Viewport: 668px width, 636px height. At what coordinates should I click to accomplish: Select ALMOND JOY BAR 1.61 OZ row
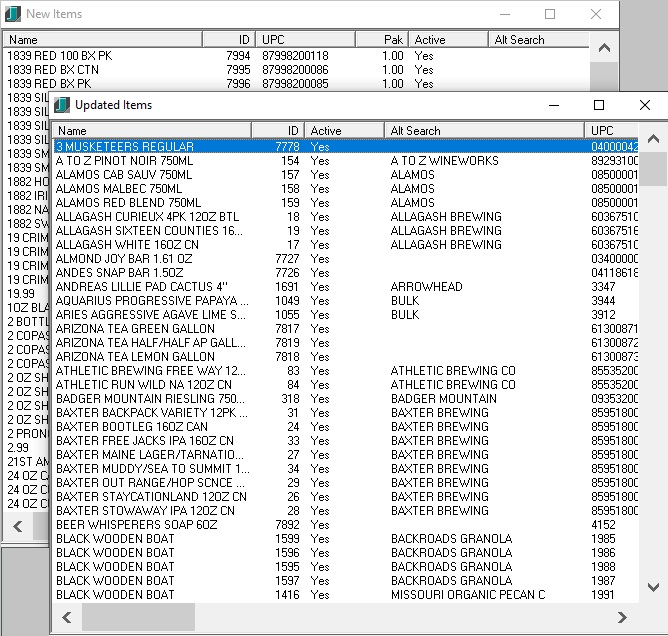(x=346, y=259)
